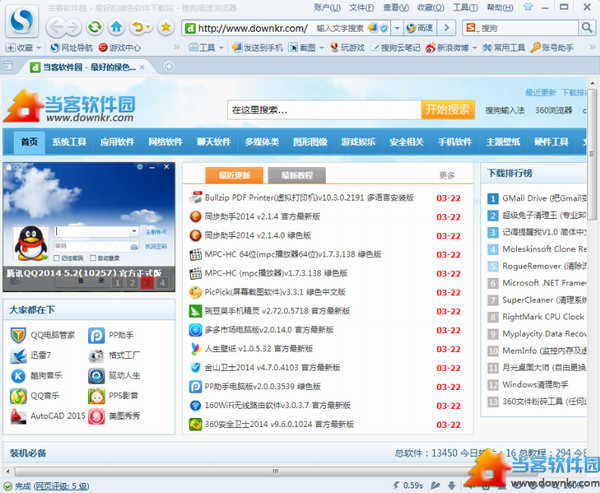600x493 pixels.
Task: Click the horizontal page scrollbar thumb
Action: pos(276,471)
